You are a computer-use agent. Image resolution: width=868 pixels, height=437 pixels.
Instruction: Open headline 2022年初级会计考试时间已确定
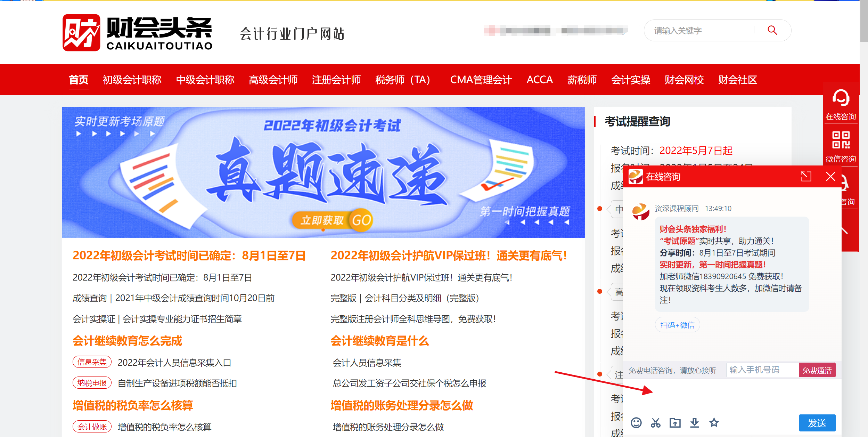[189, 255]
